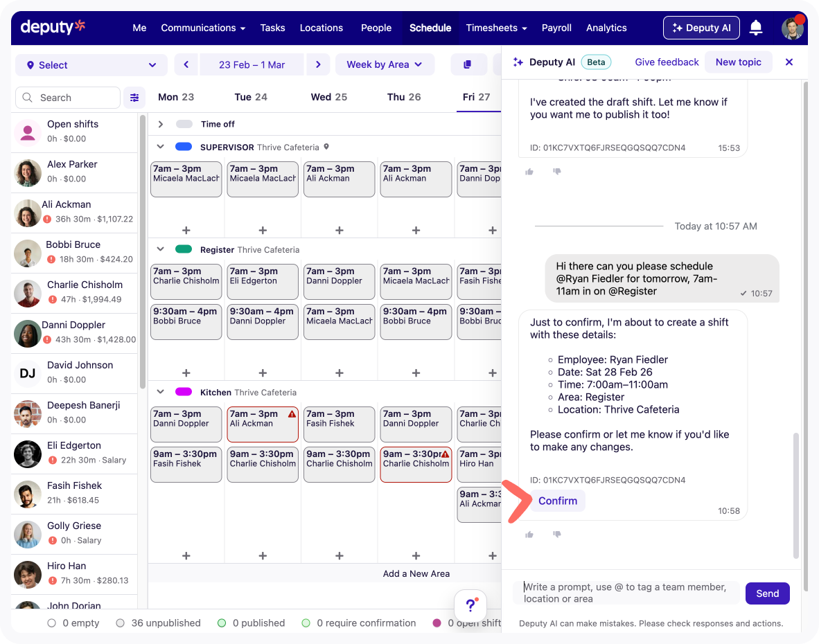Viewport: 819px width, 644px height.
Task: Open the Timesheets menu
Action: pyautogui.click(x=496, y=28)
